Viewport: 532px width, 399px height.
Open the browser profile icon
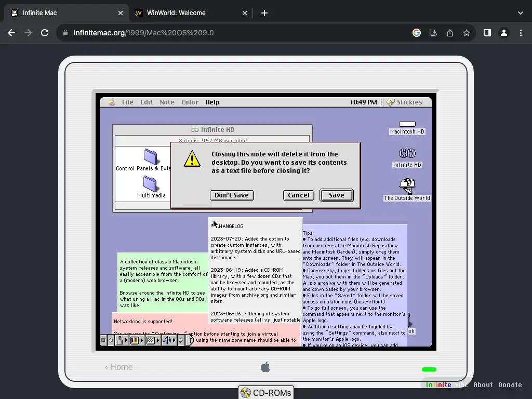point(504,33)
